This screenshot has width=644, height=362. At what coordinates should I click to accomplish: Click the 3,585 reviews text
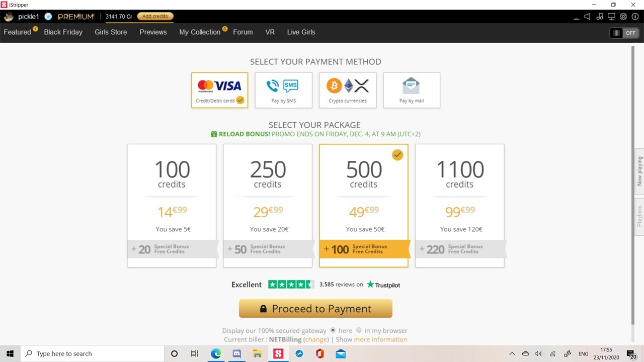(341, 285)
